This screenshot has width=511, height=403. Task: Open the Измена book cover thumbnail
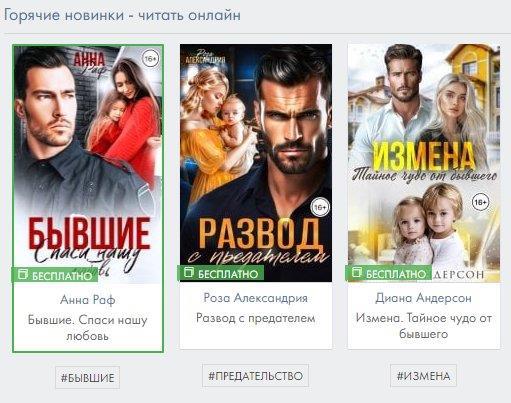point(424,163)
